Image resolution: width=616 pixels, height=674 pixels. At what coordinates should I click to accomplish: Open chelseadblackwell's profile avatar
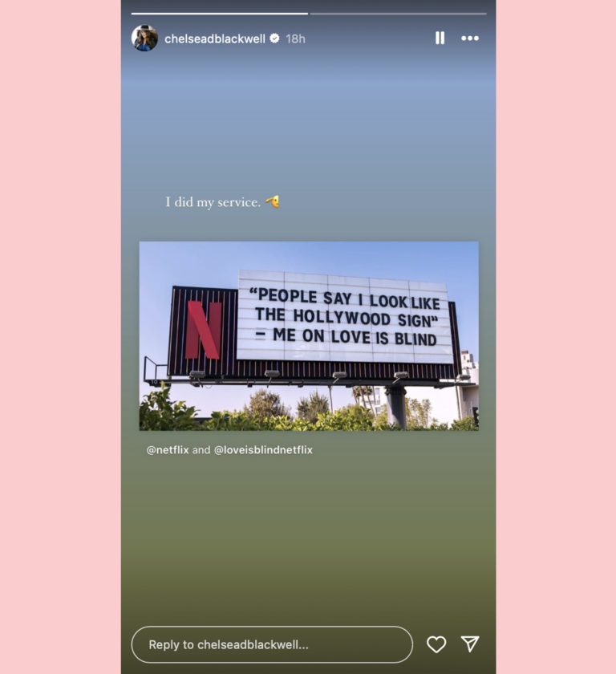(x=144, y=39)
